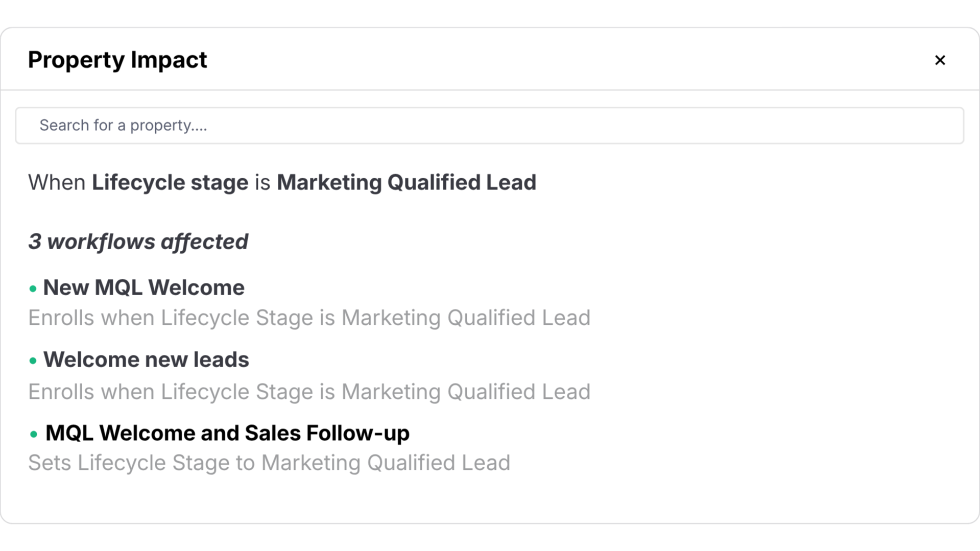Click the Property Impact panel title
The image size is (980, 551).
click(117, 60)
